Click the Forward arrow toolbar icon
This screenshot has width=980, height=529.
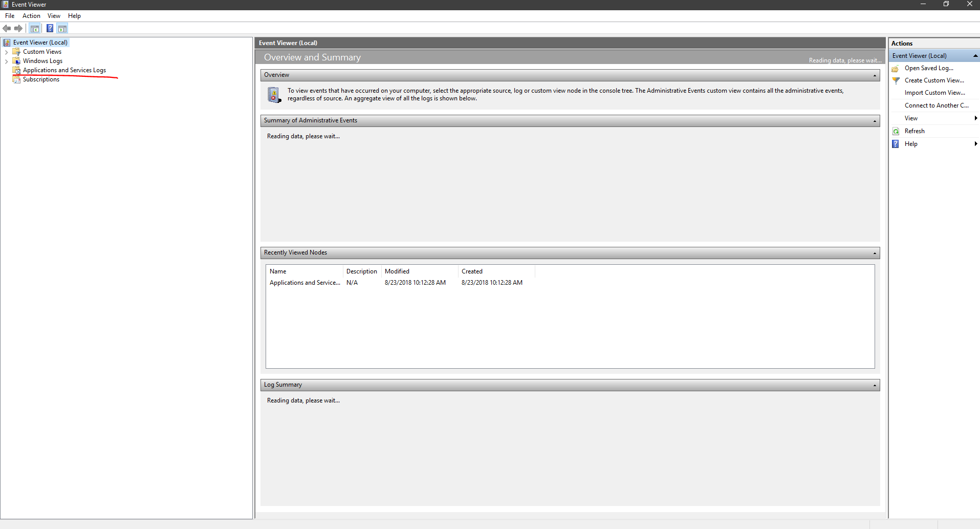tap(18, 29)
